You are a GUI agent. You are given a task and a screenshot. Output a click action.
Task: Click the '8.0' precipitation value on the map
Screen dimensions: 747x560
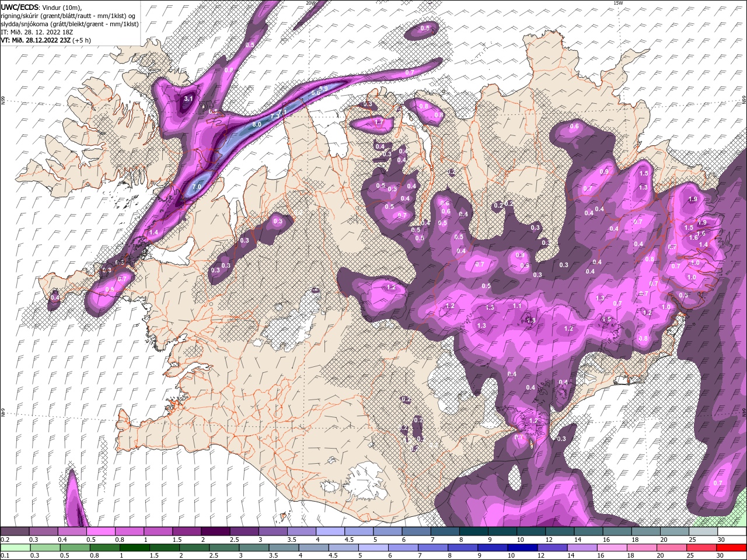pyautogui.click(x=256, y=125)
